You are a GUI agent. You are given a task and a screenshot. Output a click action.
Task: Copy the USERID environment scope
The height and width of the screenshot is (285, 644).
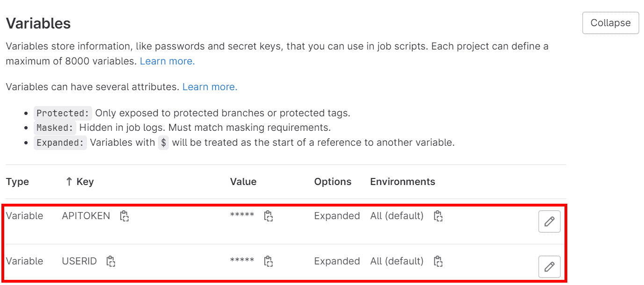click(x=438, y=261)
